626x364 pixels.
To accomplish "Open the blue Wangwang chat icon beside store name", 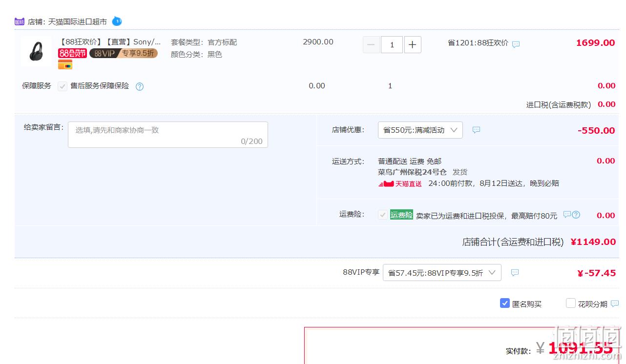I will (117, 21).
